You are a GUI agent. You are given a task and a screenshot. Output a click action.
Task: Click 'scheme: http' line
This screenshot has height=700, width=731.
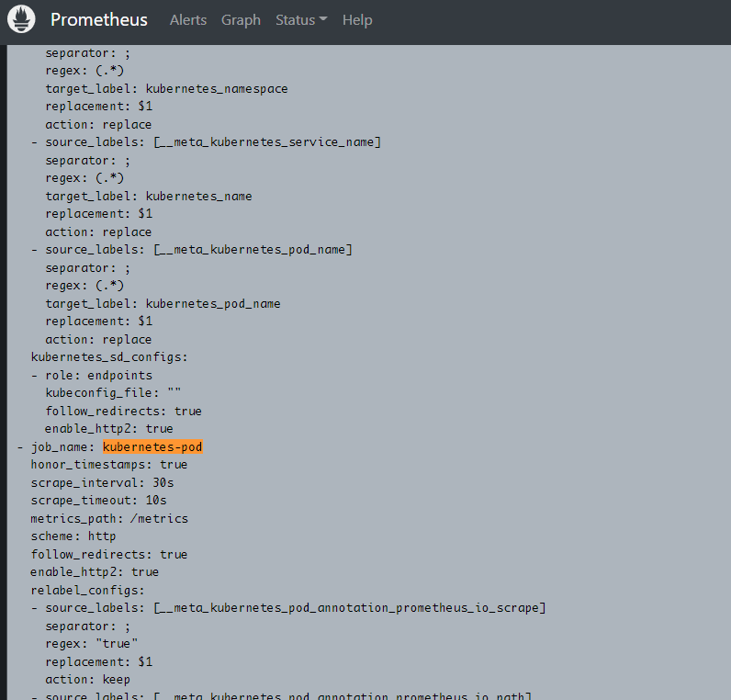pos(73,536)
